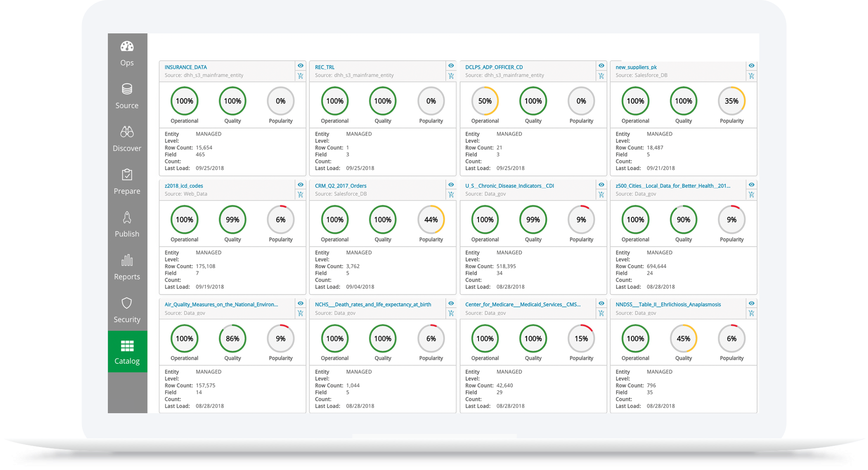Add Air_Quality_Measures entity to cart
Screen dimensions: 868x470
[x=301, y=313]
